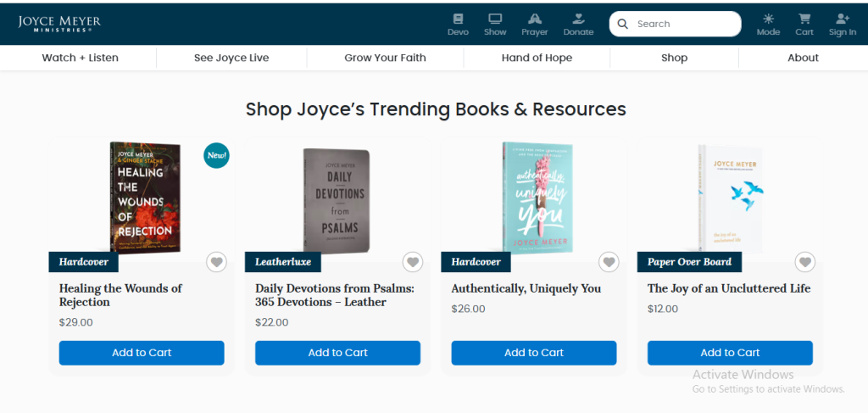
Task: Expand the Grow Your Faith menu
Action: pyautogui.click(x=385, y=58)
